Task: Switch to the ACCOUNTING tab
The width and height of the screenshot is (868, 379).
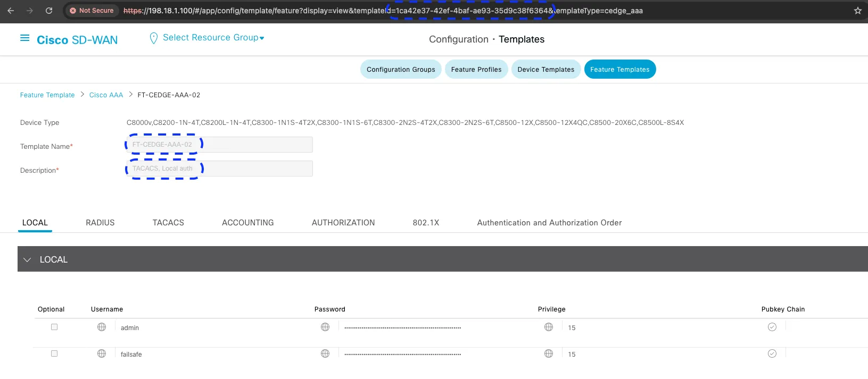Action: 248,223
